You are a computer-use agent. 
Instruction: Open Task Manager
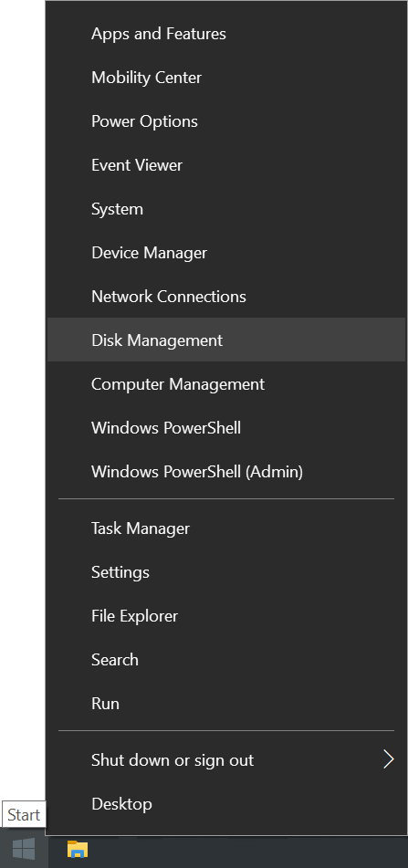226,528
